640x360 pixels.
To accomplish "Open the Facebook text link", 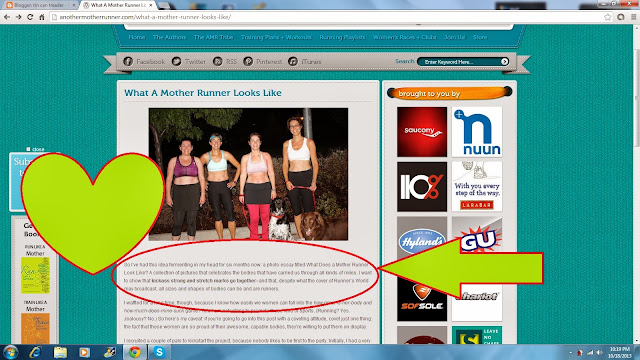I will coord(151,62).
